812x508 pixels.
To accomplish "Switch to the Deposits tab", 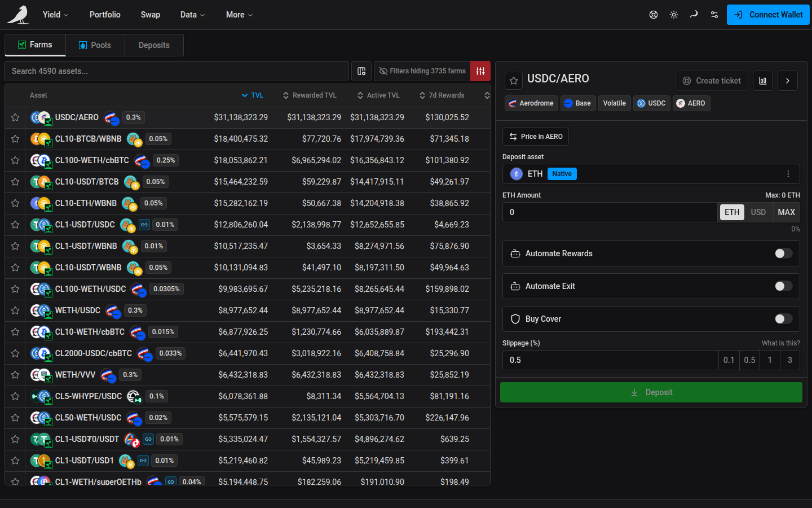I will (x=154, y=45).
